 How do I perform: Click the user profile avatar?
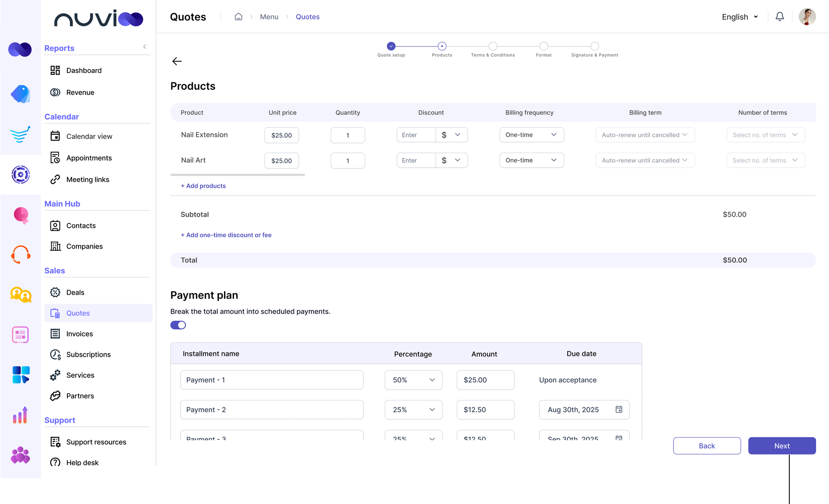tap(807, 16)
